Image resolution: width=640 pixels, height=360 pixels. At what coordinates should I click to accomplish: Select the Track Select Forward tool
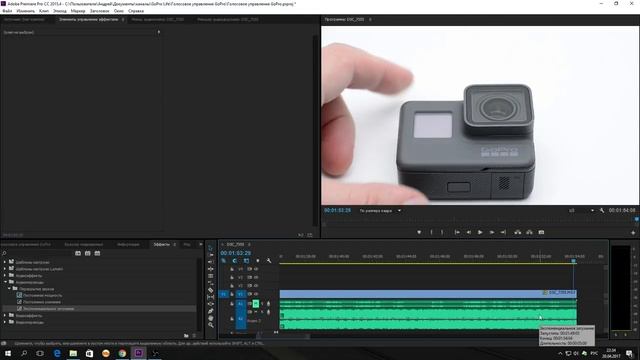pos(211,255)
